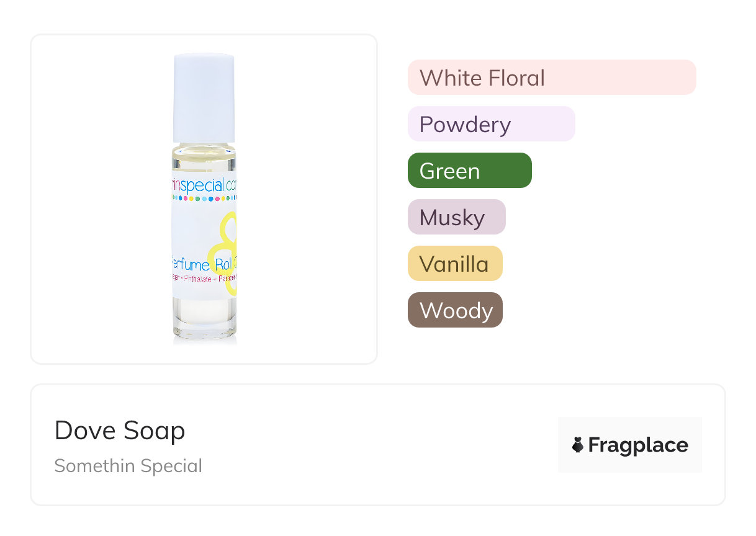The width and height of the screenshot is (756, 536).
Task: Click the Vanilla accord tag
Action: point(454,264)
